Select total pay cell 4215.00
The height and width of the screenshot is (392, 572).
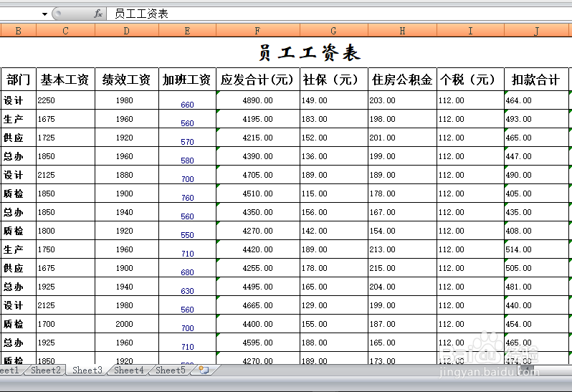tap(257, 138)
